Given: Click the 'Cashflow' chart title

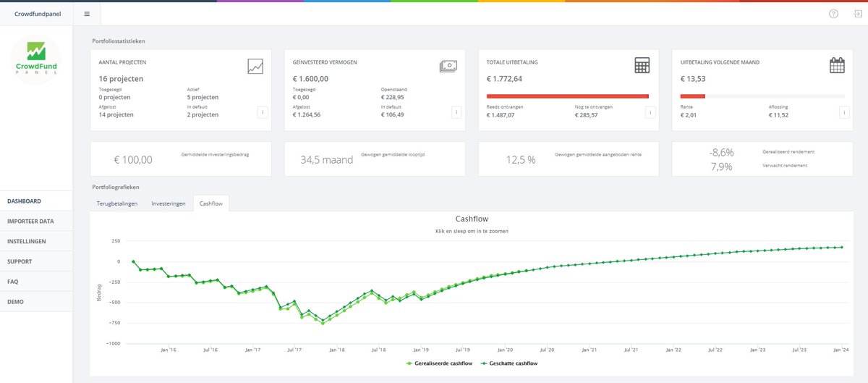Looking at the screenshot, I should click(x=472, y=219).
